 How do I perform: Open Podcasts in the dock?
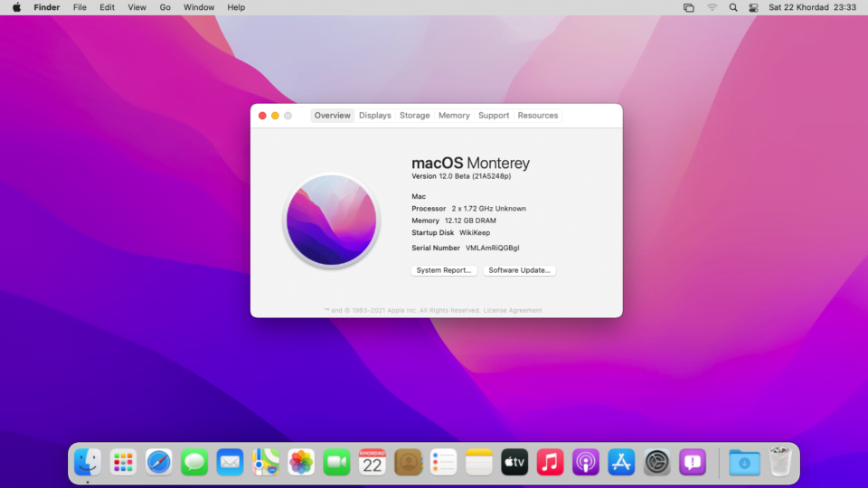tap(586, 463)
